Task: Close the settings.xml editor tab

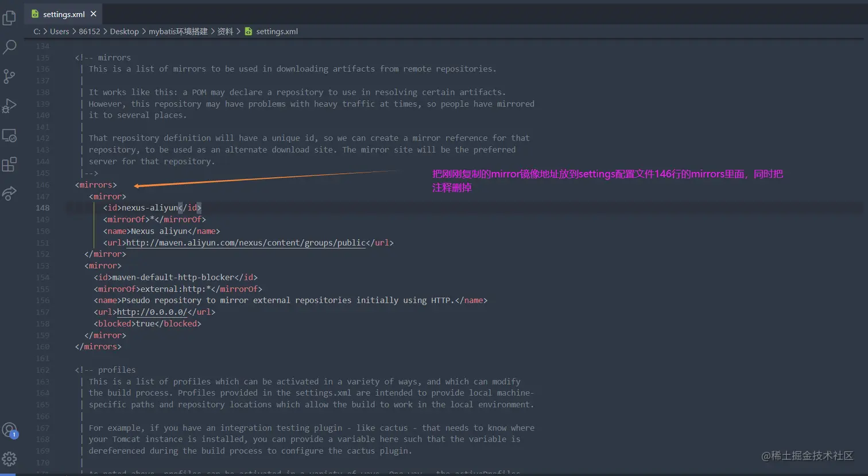Action: coord(94,14)
